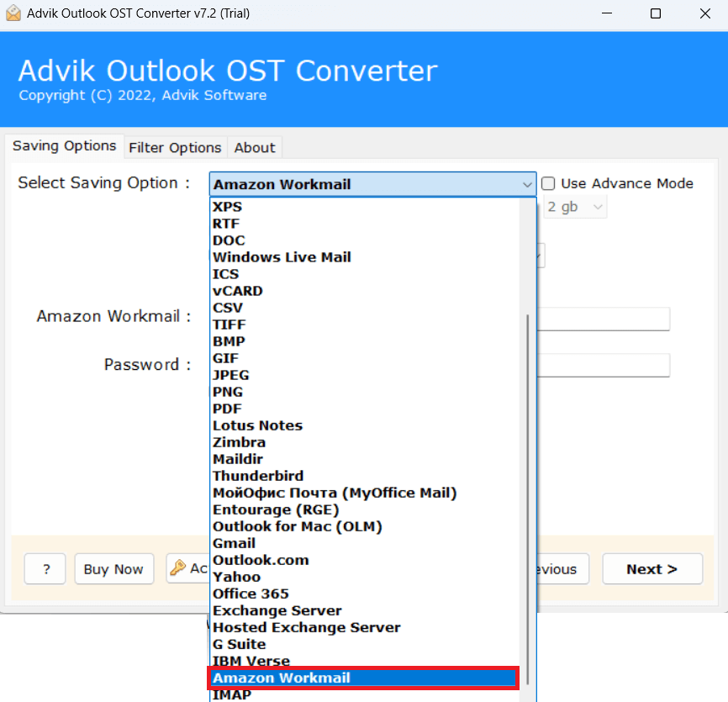Screen dimensions: 728x702
Task: Choose Zimbra from the list
Action: tap(365, 442)
